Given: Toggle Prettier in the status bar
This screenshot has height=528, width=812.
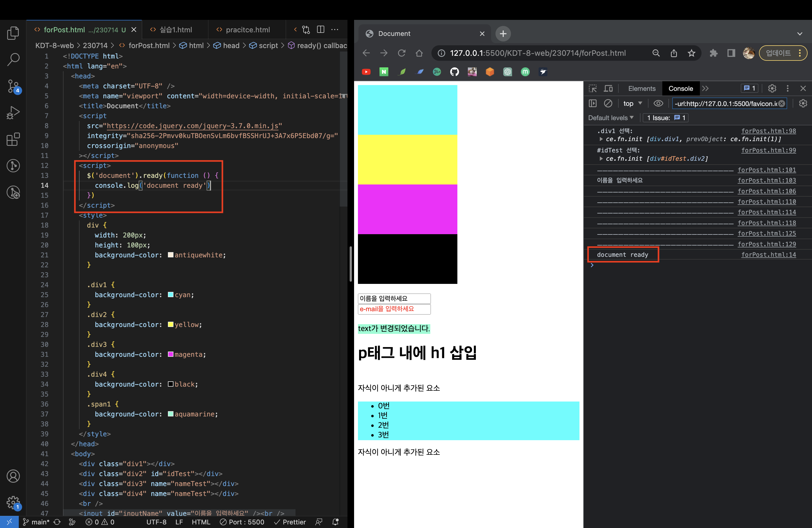Looking at the screenshot, I should (290, 522).
